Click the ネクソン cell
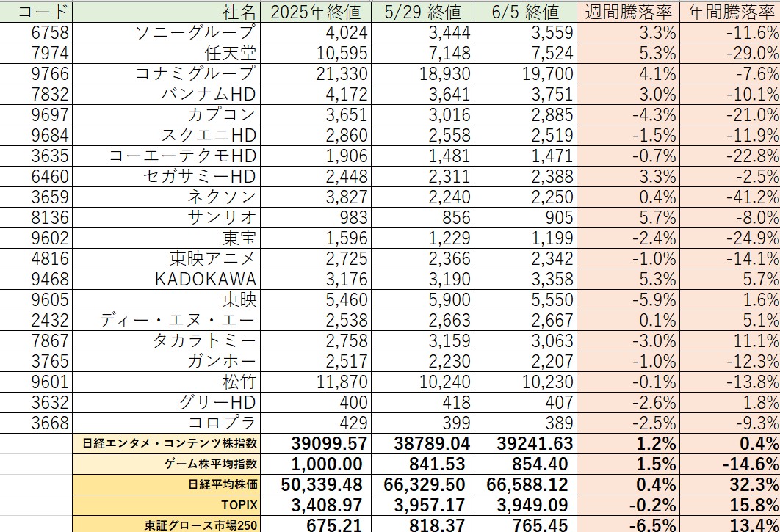This screenshot has height=532, width=780. pos(166,197)
